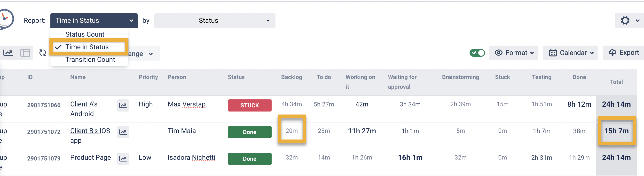
Task: Open chart for Product Page row
Action: coord(123,159)
